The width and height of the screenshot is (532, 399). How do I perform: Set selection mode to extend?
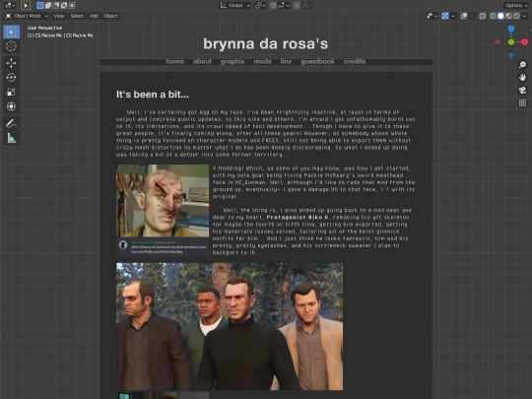(48, 5)
